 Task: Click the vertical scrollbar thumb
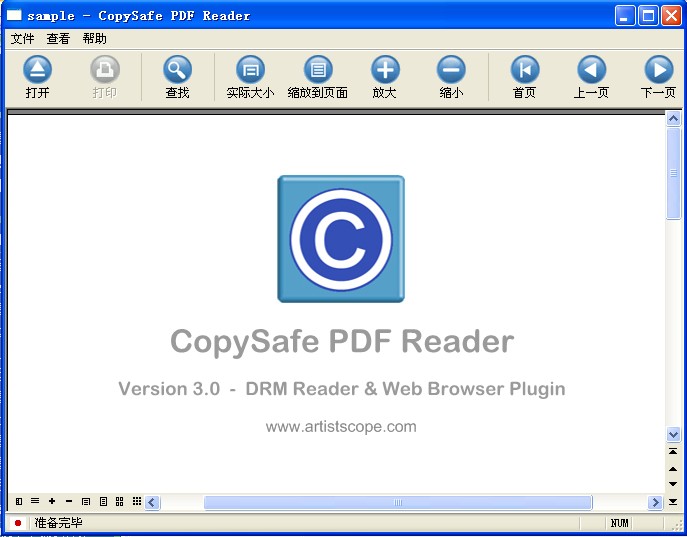pyautogui.click(x=673, y=173)
